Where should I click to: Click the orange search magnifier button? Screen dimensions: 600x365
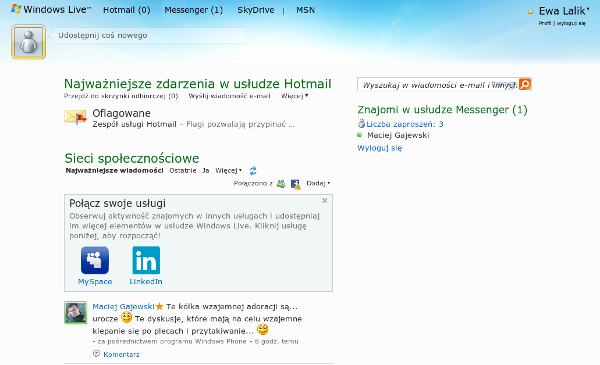(525, 84)
